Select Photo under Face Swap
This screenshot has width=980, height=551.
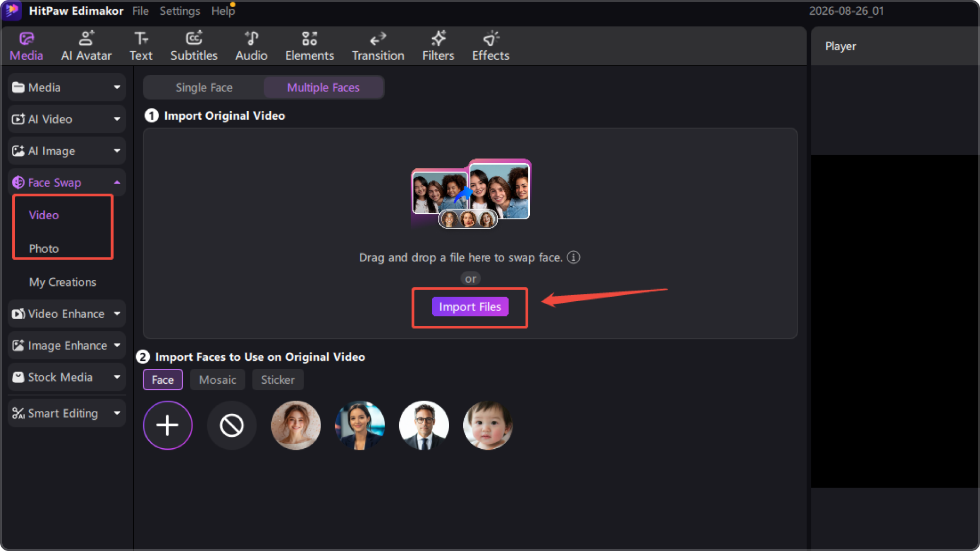point(44,249)
